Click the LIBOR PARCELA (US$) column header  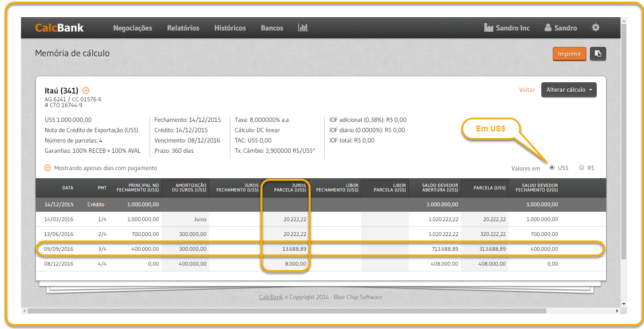390,188
